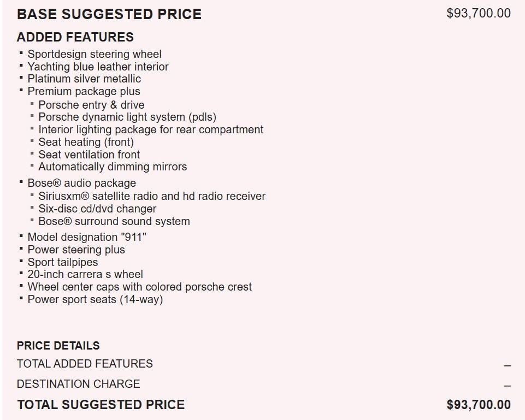Select the 20-inch carrera s wheel item
Image resolution: width=525 pixels, height=420 pixels.
[85, 274]
